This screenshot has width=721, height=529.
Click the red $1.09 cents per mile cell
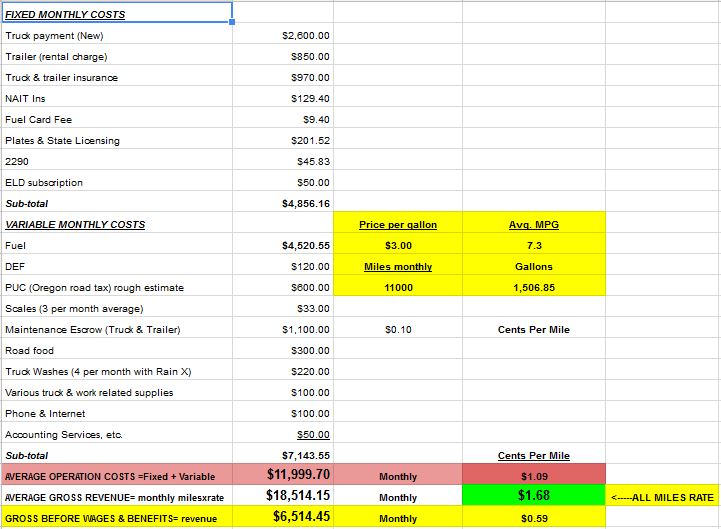click(x=534, y=476)
